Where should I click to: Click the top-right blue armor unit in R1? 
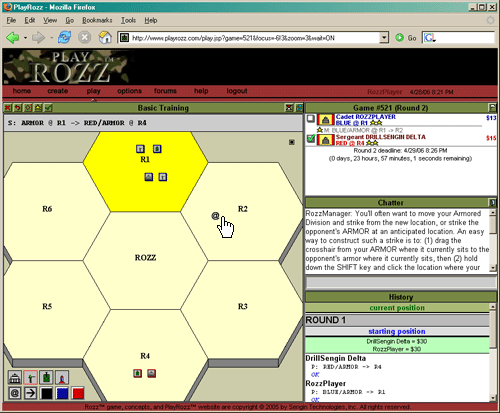pos(157,149)
